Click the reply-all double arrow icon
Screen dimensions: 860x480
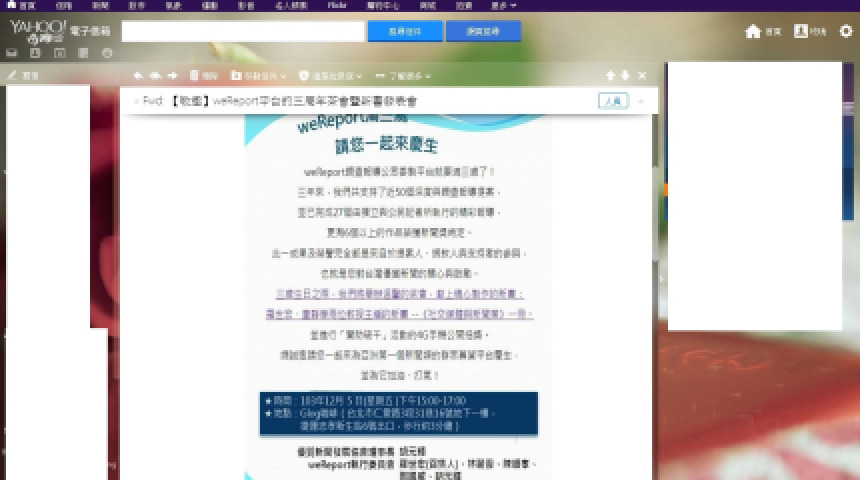(155, 75)
